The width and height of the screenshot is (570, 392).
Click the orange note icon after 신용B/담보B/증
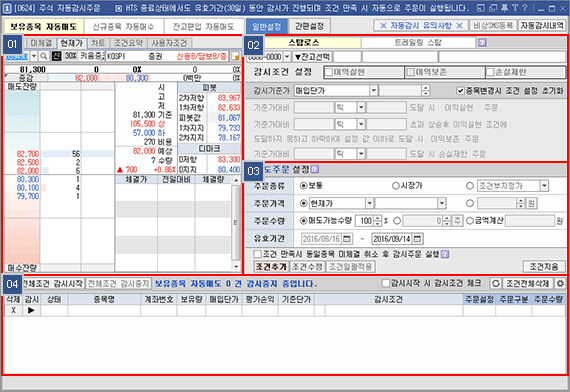tap(236, 56)
